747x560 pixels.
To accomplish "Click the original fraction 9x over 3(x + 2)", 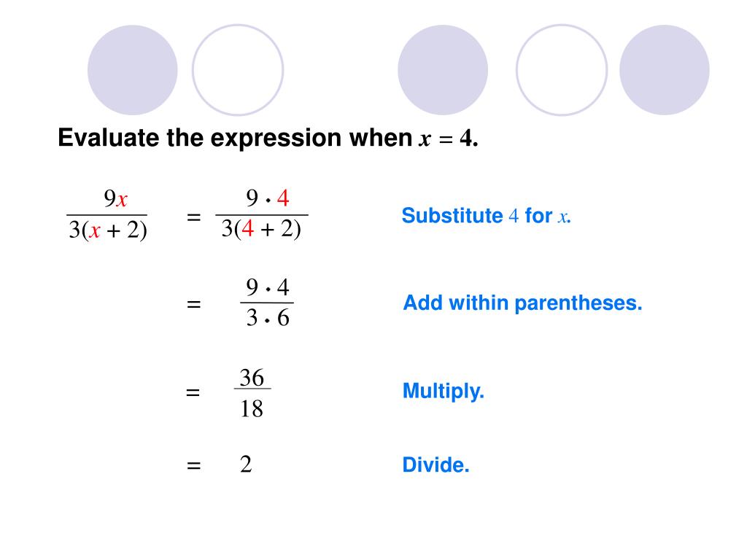I will 107,215.
